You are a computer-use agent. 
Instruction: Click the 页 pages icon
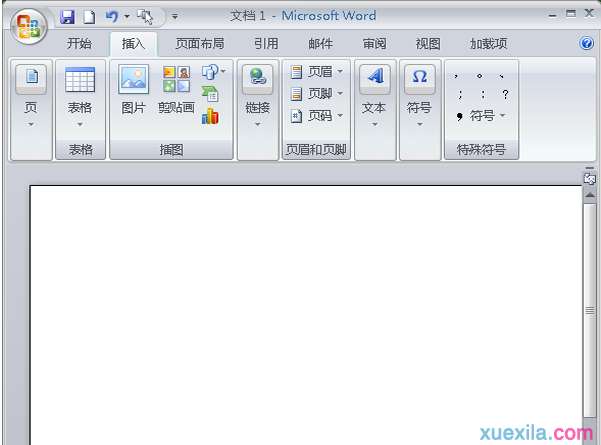pyautogui.click(x=31, y=79)
